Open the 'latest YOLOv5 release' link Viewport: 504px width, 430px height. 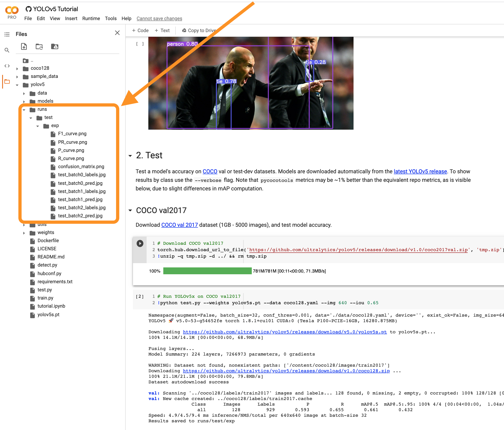(x=420, y=171)
